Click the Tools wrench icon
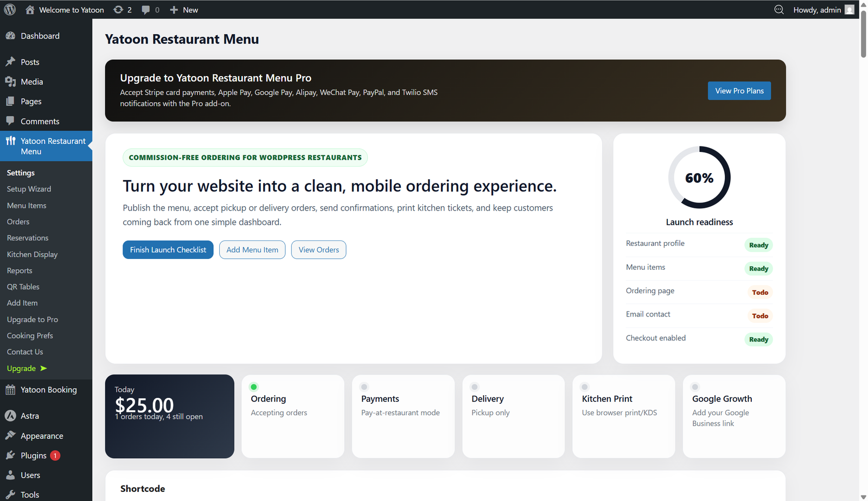The width and height of the screenshot is (868, 501). (x=10, y=494)
